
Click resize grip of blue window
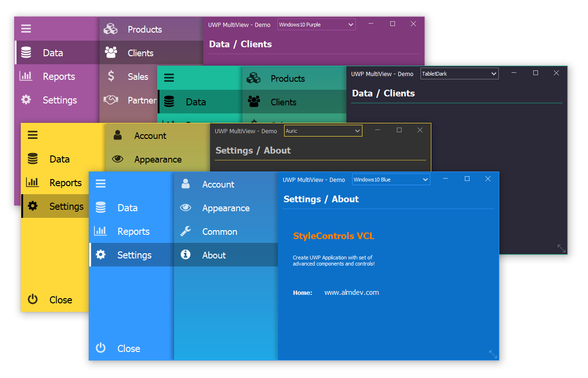pyautogui.click(x=493, y=354)
